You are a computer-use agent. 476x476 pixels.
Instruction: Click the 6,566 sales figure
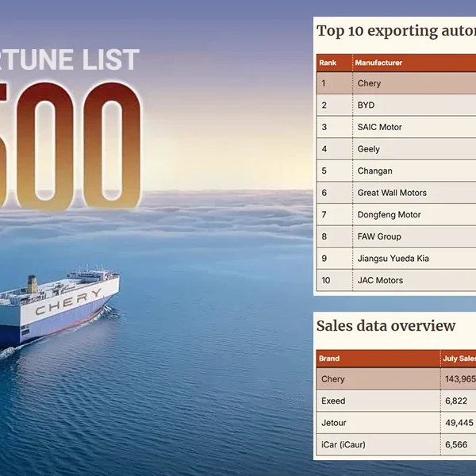click(x=456, y=445)
